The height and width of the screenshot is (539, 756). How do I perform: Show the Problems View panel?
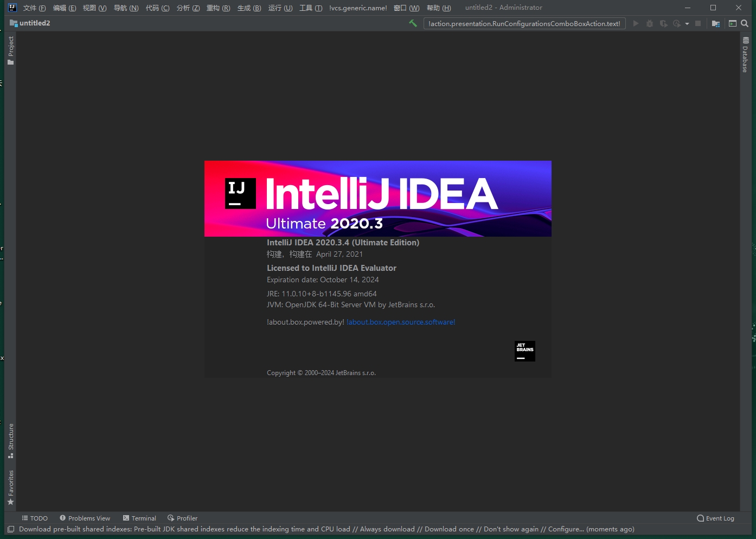click(x=85, y=518)
